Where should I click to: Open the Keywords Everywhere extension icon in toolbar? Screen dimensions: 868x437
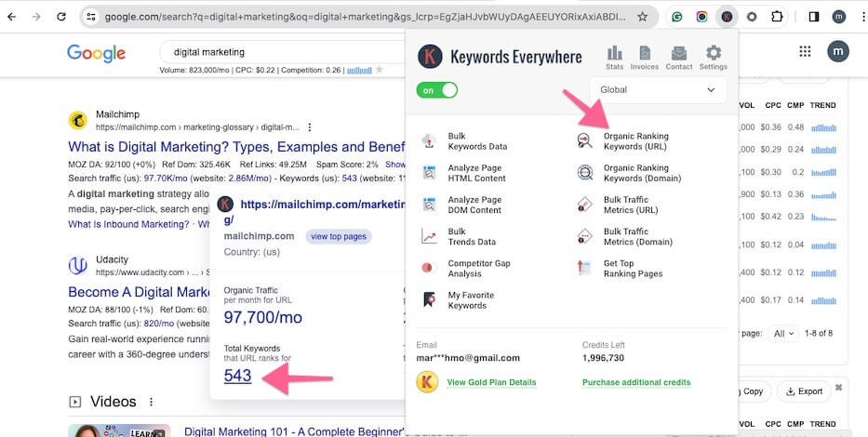pos(727,17)
